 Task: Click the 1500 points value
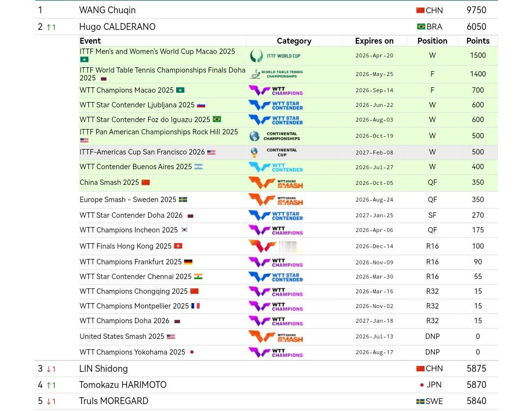tap(478, 55)
